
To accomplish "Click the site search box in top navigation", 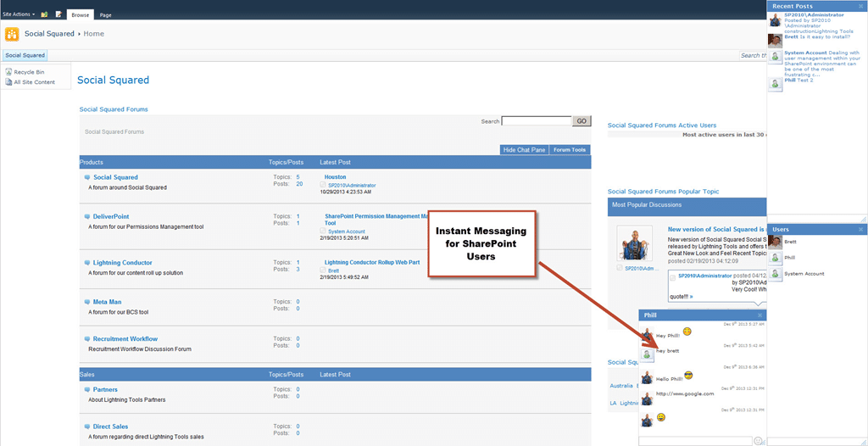I will 753,55.
